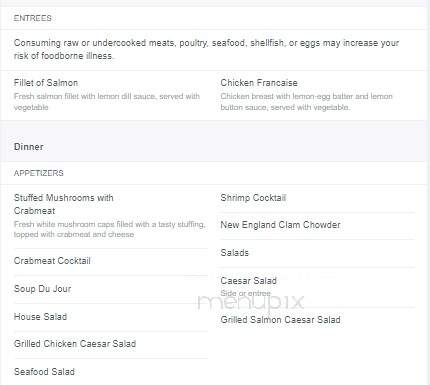The height and width of the screenshot is (385, 430).
Task: Select the APPETIZERS category heading
Action: (x=39, y=173)
